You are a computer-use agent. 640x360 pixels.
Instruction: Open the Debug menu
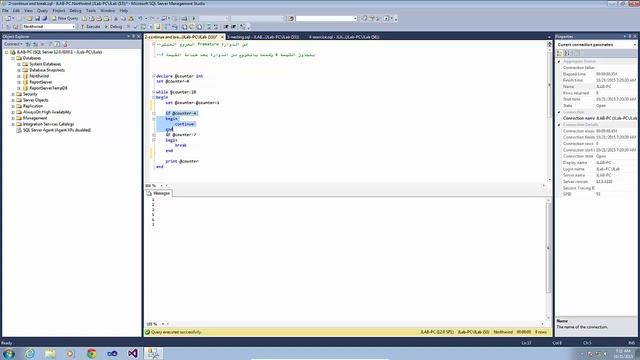(x=76, y=11)
